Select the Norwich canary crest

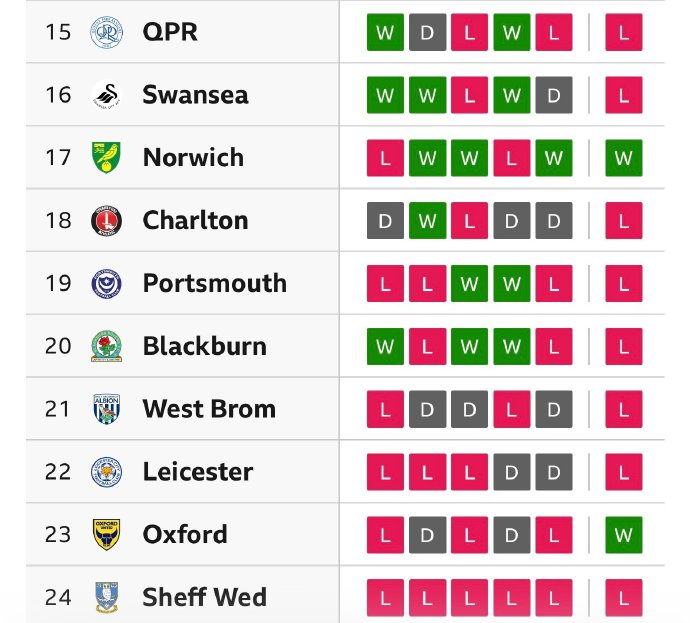pos(106,158)
